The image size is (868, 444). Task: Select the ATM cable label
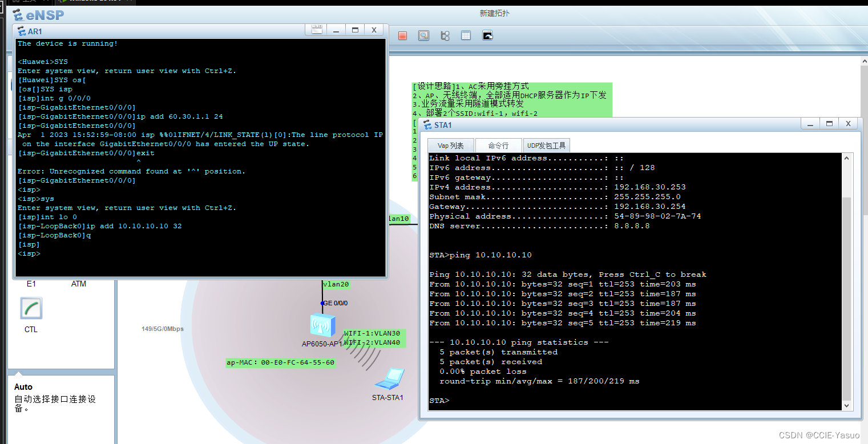click(x=79, y=284)
